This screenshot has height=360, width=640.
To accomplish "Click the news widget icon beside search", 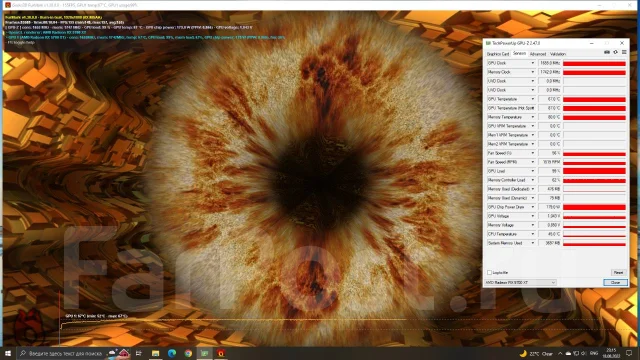I will click(119, 353).
